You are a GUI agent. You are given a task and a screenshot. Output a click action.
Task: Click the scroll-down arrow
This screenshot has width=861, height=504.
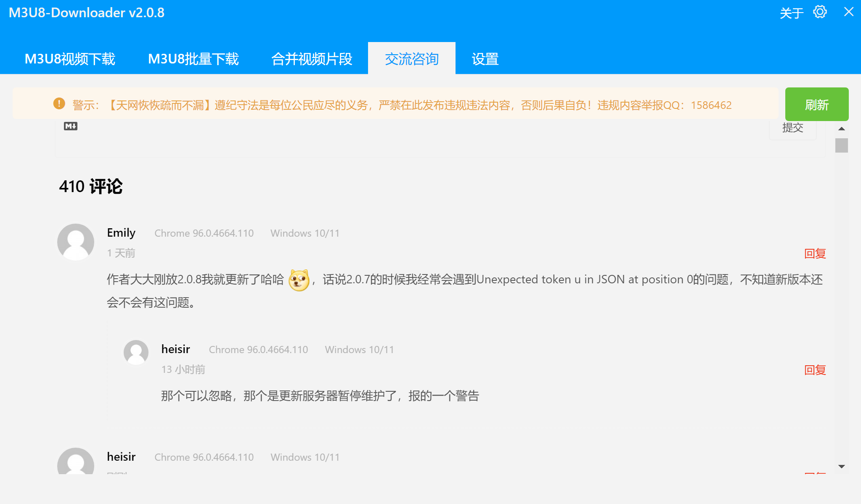point(841,466)
